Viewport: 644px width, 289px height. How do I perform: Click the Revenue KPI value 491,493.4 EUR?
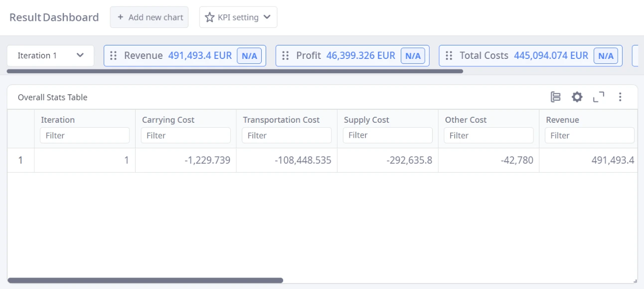click(200, 55)
